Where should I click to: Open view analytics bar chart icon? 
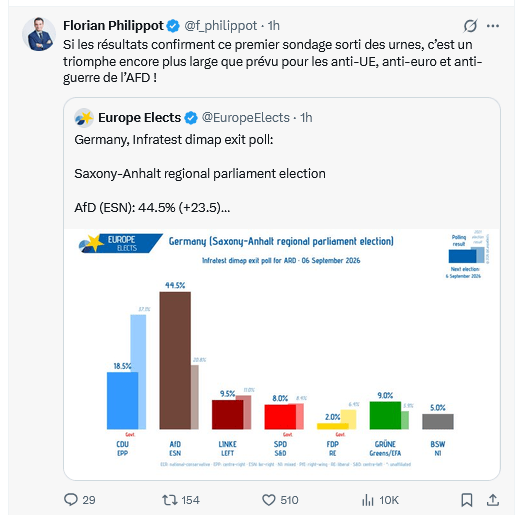click(x=368, y=500)
